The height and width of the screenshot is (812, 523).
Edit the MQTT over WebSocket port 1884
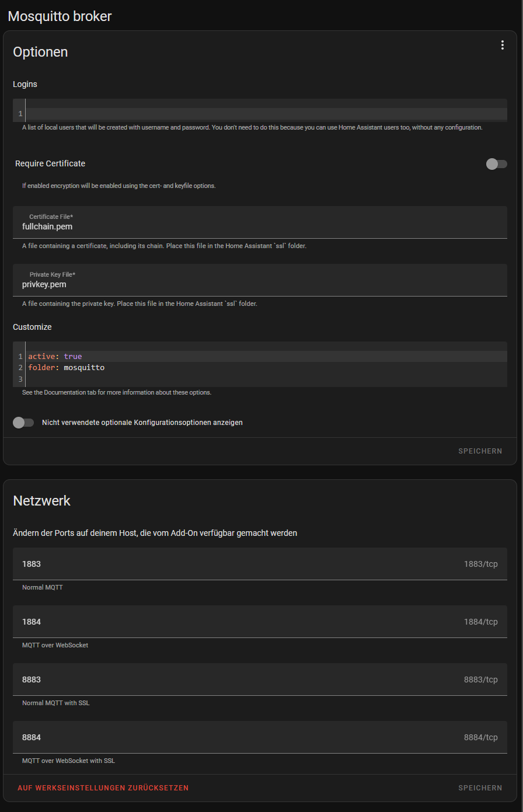[x=233, y=622]
